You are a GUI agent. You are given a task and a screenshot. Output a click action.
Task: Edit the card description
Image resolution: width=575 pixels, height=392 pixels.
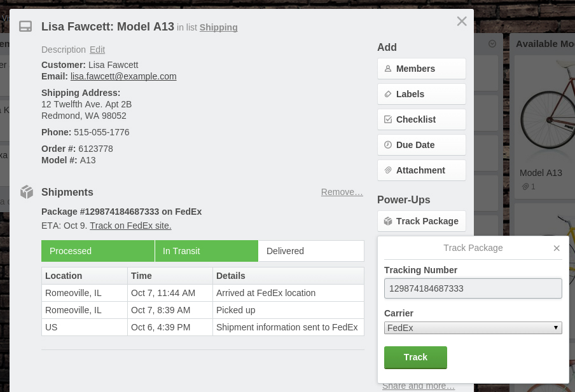(x=97, y=50)
